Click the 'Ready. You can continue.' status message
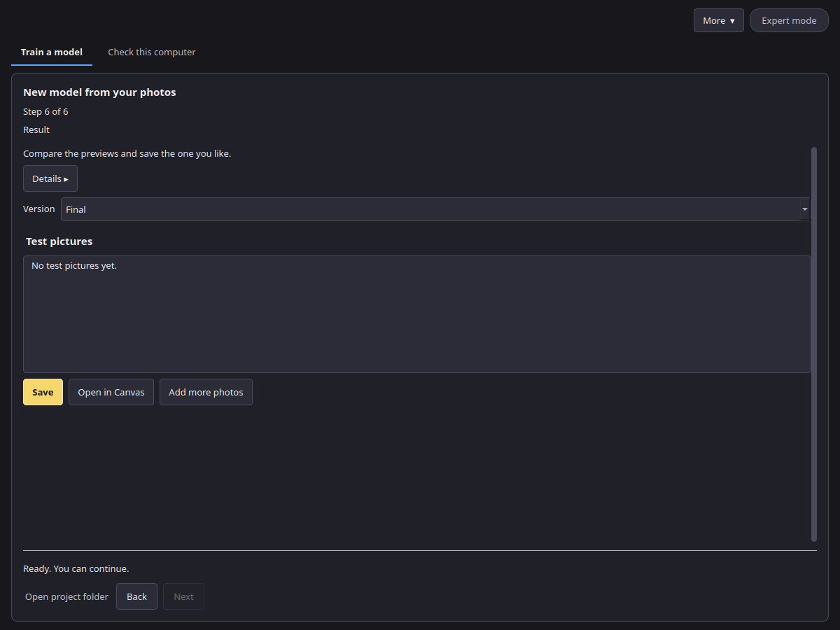This screenshot has width=840, height=630. click(76, 568)
